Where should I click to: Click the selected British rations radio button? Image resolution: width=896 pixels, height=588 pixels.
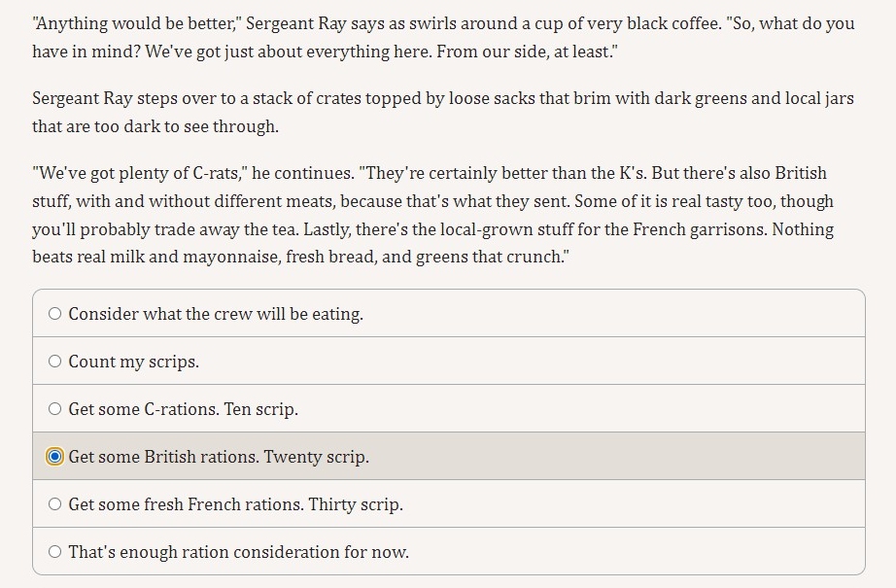tap(54, 457)
